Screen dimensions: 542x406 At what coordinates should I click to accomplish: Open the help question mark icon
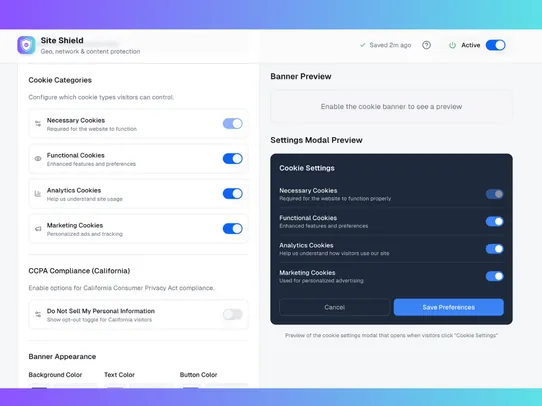(426, 45)
